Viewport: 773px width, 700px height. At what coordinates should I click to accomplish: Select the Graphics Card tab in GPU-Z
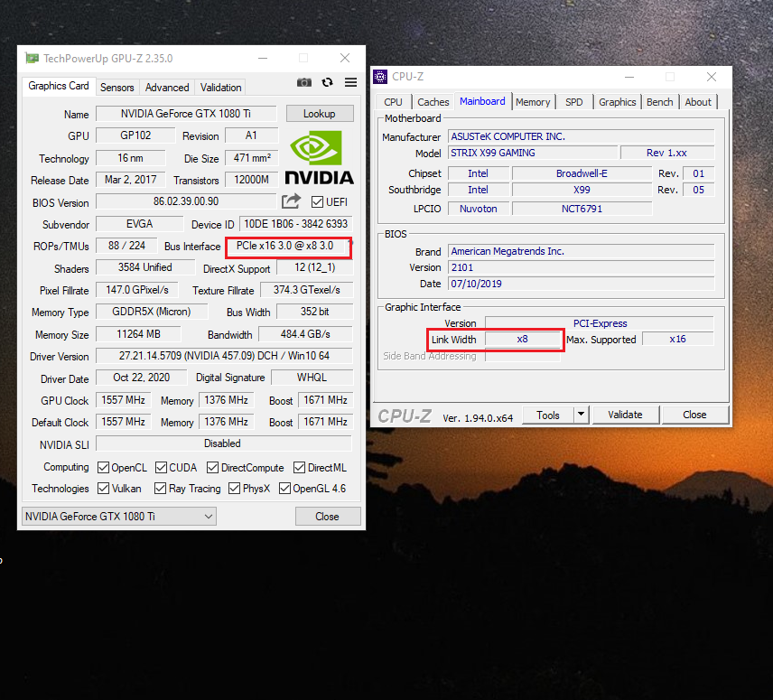[59, 86]
